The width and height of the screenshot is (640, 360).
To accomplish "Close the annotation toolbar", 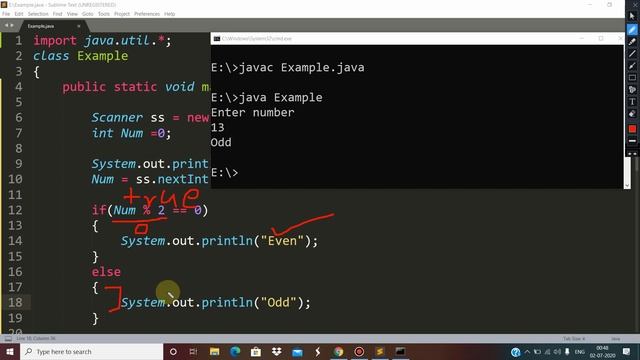I will [635, 4].
